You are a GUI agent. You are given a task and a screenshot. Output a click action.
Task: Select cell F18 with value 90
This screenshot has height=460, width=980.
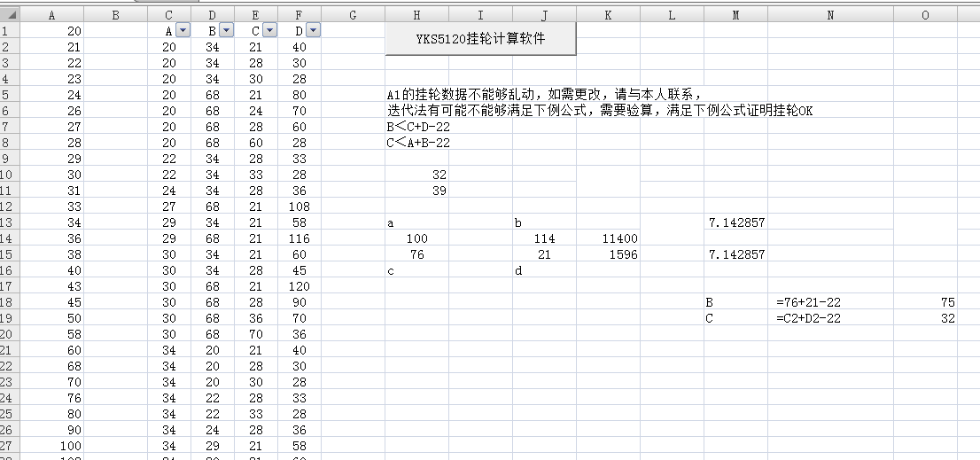(x=299, y=302)
